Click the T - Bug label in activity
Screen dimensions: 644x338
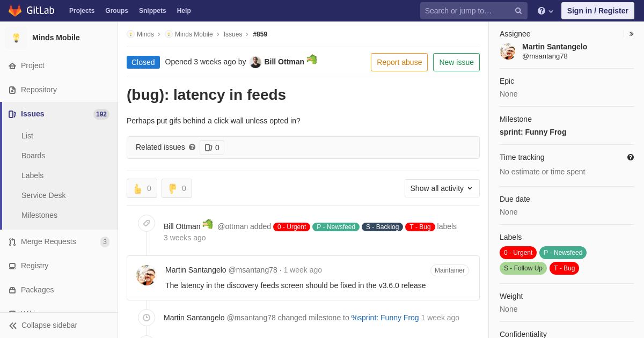[x=420, y=227]
